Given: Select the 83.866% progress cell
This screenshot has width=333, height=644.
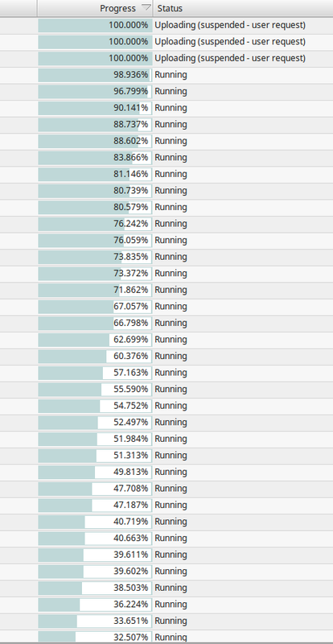Looking at the screenshot, I should coord(95,158).
